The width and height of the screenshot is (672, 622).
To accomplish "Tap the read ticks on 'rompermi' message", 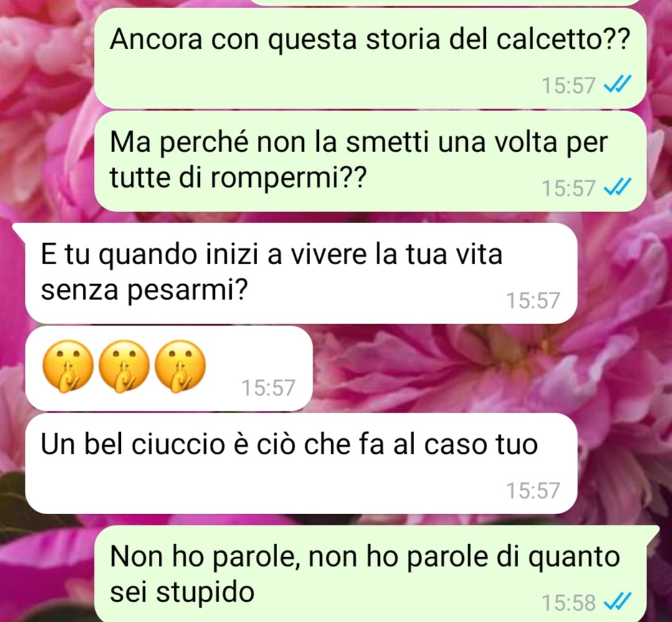I will point(617,188).
